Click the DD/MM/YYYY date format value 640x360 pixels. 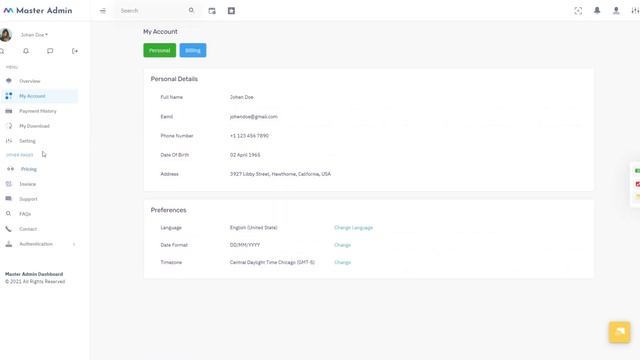[x=245, y=245]
